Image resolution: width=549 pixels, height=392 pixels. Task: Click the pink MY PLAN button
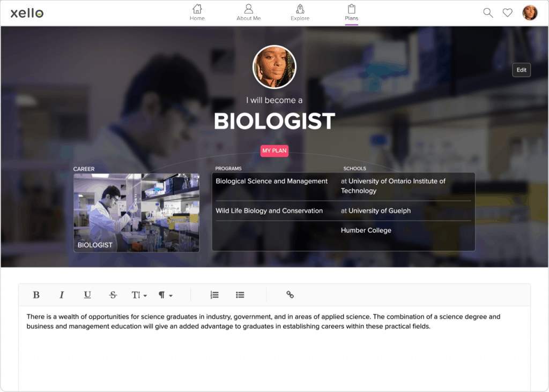click(274, 151)
